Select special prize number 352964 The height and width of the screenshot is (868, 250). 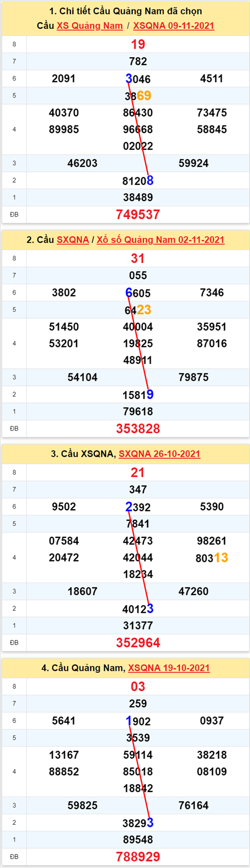(138, 643)
